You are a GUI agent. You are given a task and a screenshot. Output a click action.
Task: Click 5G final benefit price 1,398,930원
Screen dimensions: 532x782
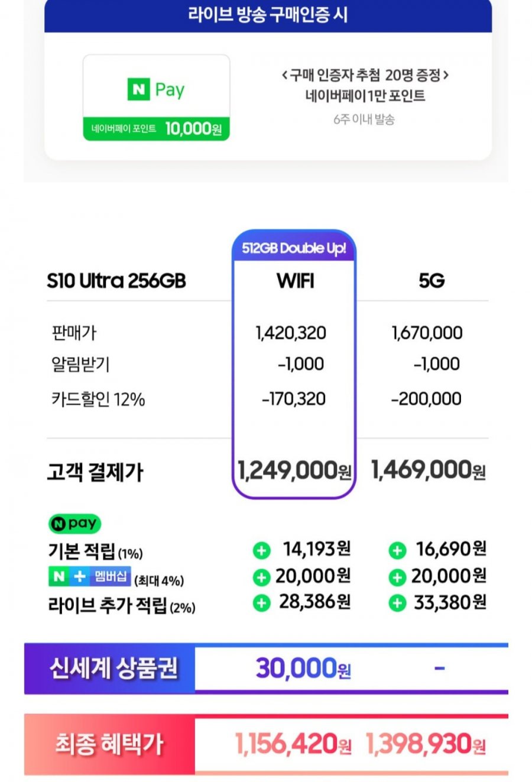[x=426, y=744]
